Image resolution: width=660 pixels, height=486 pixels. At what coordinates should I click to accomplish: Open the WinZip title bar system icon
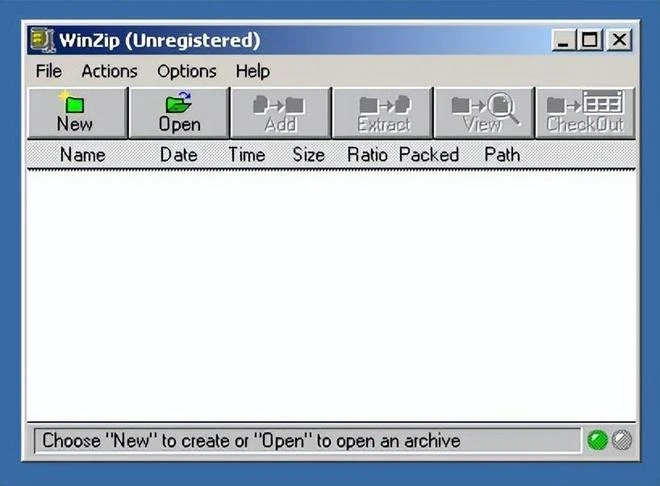pos(41,40)
